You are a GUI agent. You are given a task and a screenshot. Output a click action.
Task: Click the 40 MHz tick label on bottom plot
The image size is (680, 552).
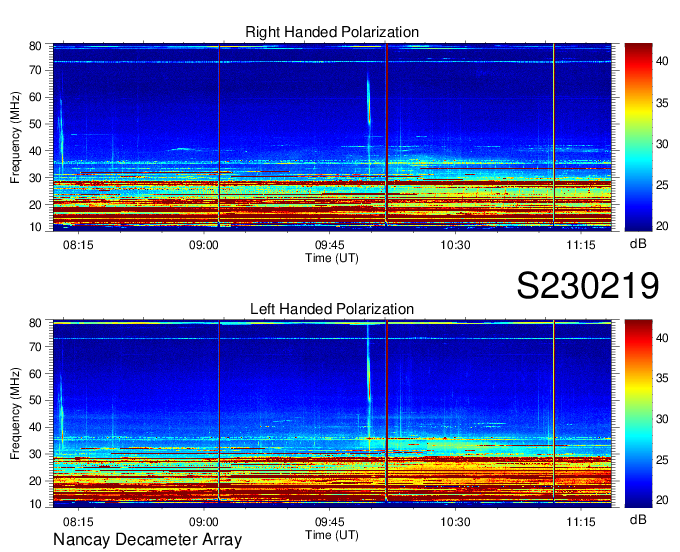point(35,428)
